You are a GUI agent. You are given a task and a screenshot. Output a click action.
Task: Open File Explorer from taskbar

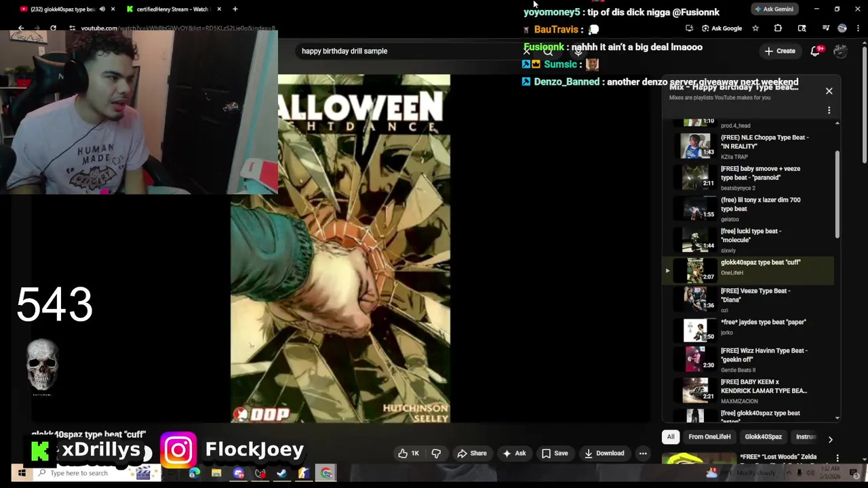tap(216, 473)
